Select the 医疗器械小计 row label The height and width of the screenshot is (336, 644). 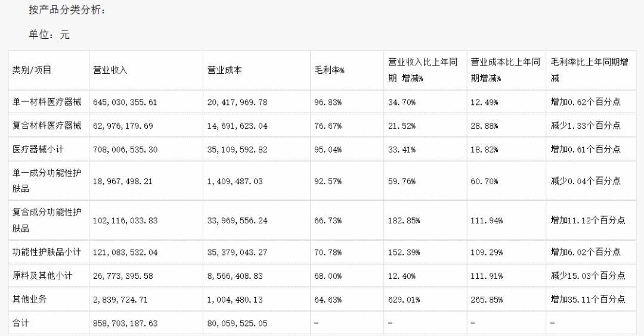coord(42,150)
